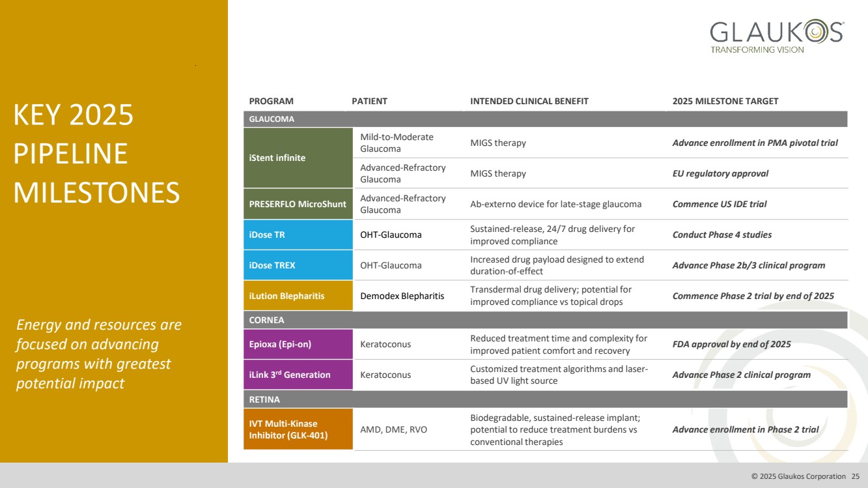Click the slide page number 25
Image resolution: width=868 pixels, height=488 pixels.
click(856, 476)
